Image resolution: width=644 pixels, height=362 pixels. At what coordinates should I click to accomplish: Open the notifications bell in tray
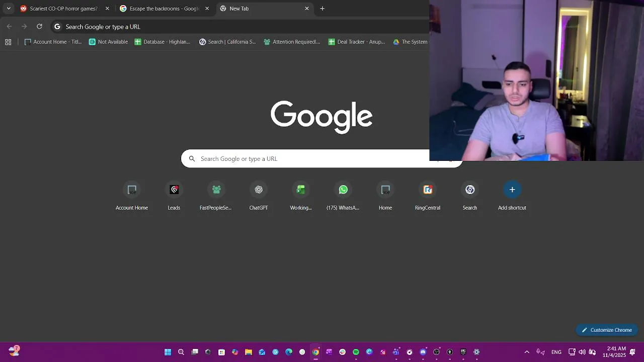(x=633, y=352)
